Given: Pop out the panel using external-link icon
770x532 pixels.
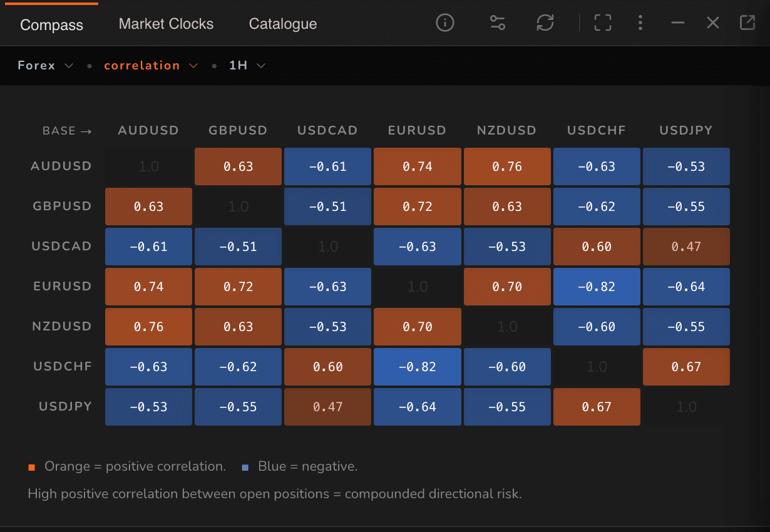Looking at the screenshot, I should pos(747,23).
